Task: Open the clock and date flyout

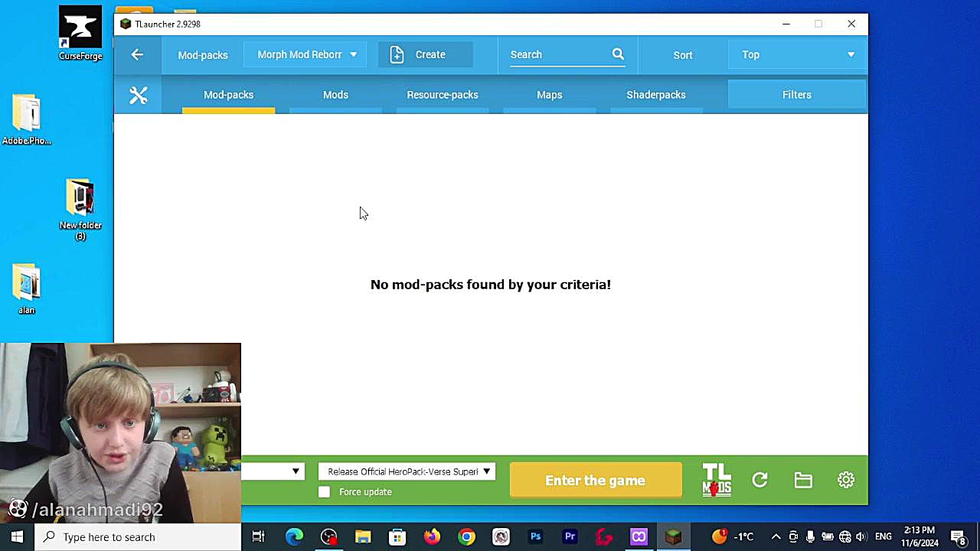Action: [x=919, y=536]
